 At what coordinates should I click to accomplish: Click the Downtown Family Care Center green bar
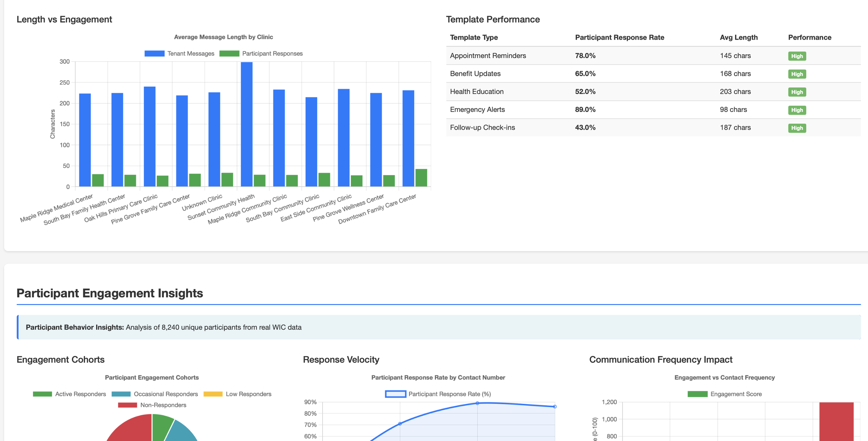click(x=421, y=178)
